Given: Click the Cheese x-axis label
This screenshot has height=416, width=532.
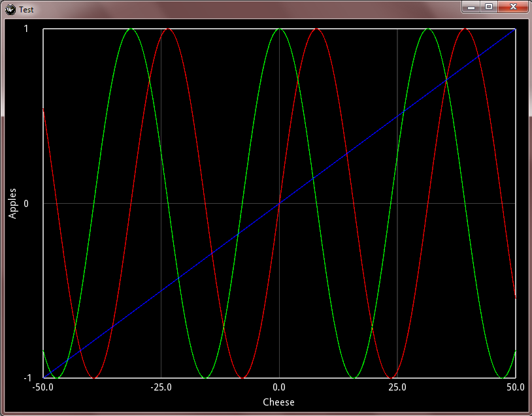Looking at the screenshot, I should click(278, 402).
